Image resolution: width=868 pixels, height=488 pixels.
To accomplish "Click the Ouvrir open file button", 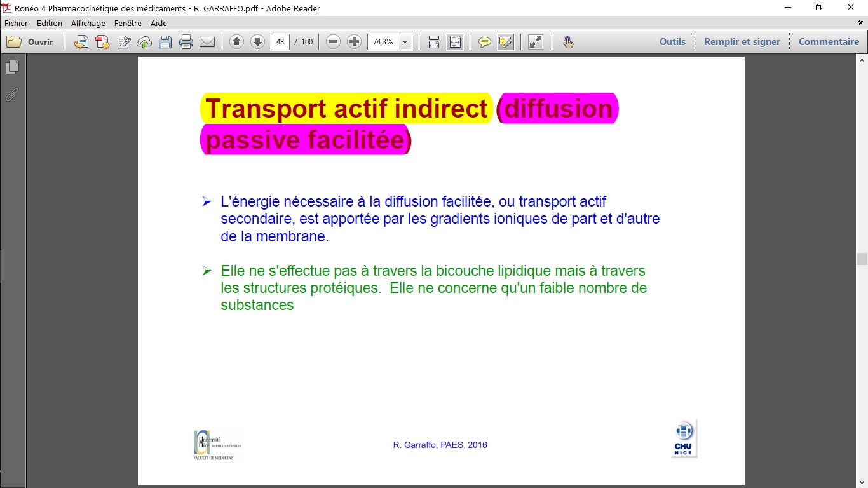I will click(x=31, y=42).
